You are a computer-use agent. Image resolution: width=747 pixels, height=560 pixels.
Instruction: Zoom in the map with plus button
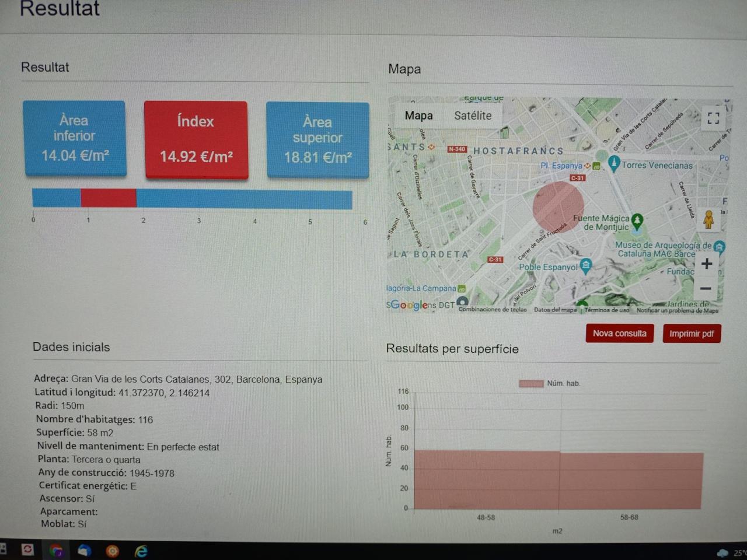coord(706,264)
